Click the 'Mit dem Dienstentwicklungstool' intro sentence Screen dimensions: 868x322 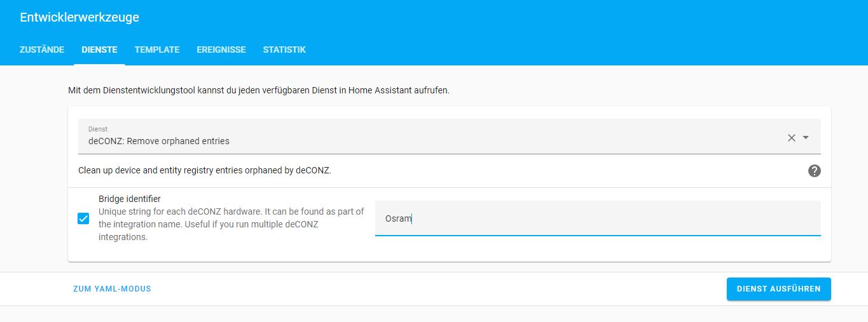(x=258, y=91)
